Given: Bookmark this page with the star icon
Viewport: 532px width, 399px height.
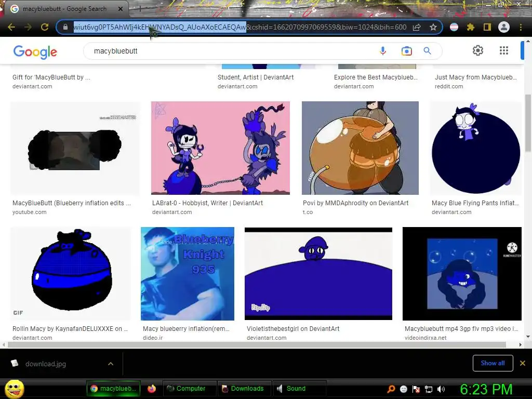Looking at the screenshot, I should click(433, 27).
